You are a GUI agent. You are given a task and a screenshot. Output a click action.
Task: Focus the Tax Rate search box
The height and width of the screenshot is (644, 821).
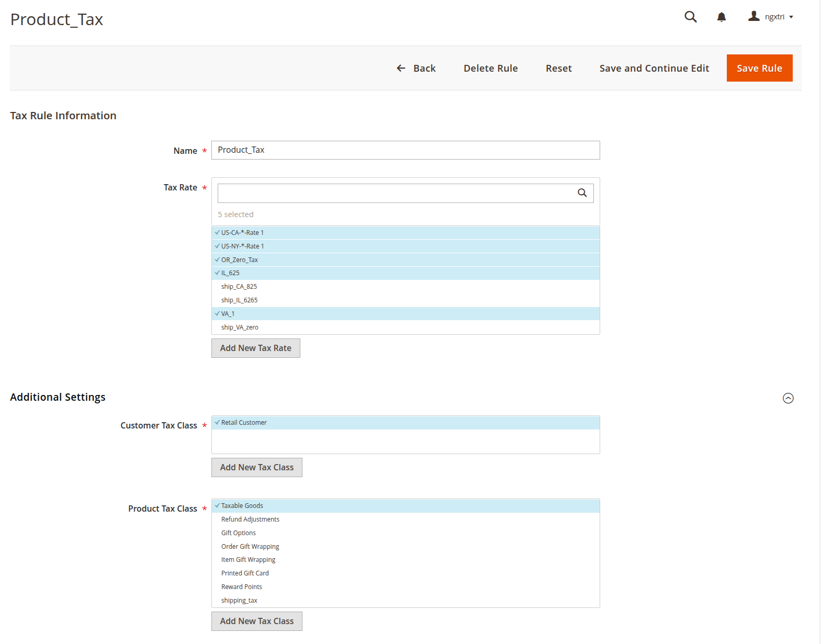(395, 193)
